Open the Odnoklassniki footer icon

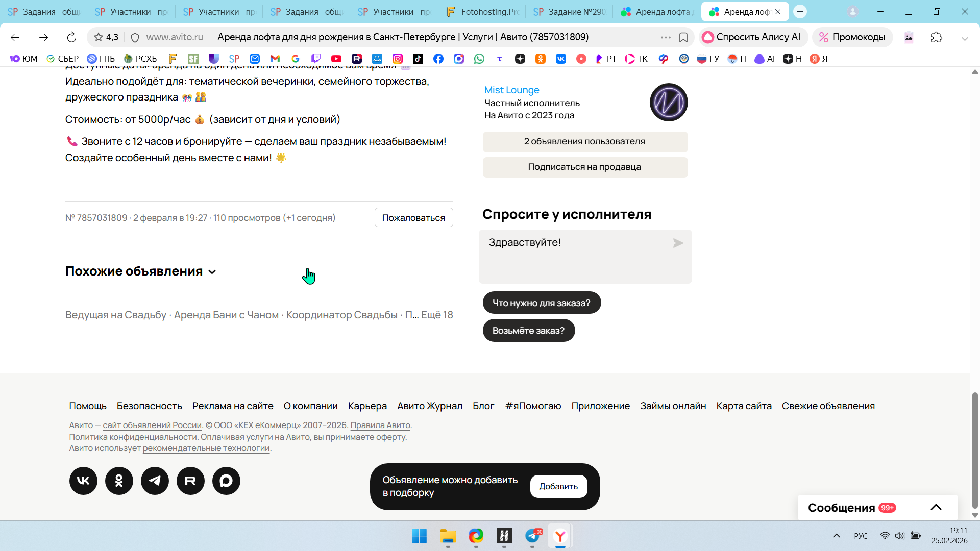point(119,481)
